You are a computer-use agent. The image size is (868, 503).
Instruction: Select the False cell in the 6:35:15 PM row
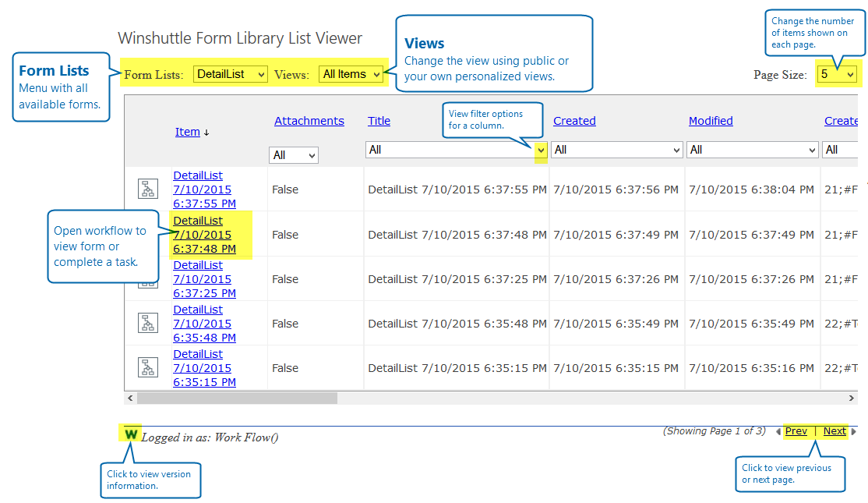(x=285, y=368)
